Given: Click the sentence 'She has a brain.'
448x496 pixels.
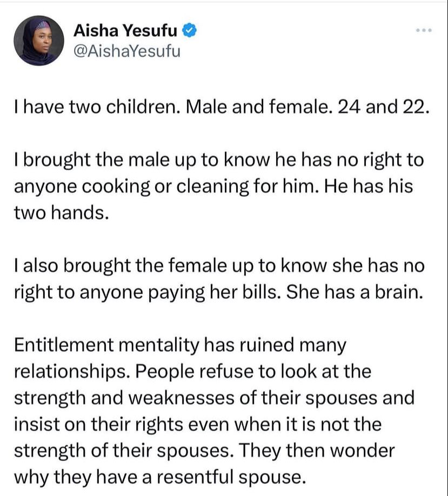Looking at the screenshot, I should (x=355, y=292).
